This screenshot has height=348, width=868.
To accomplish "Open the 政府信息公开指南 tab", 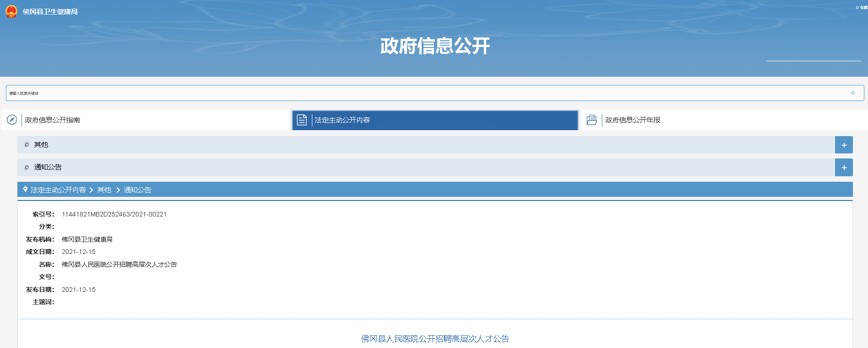I will (145, 120).
